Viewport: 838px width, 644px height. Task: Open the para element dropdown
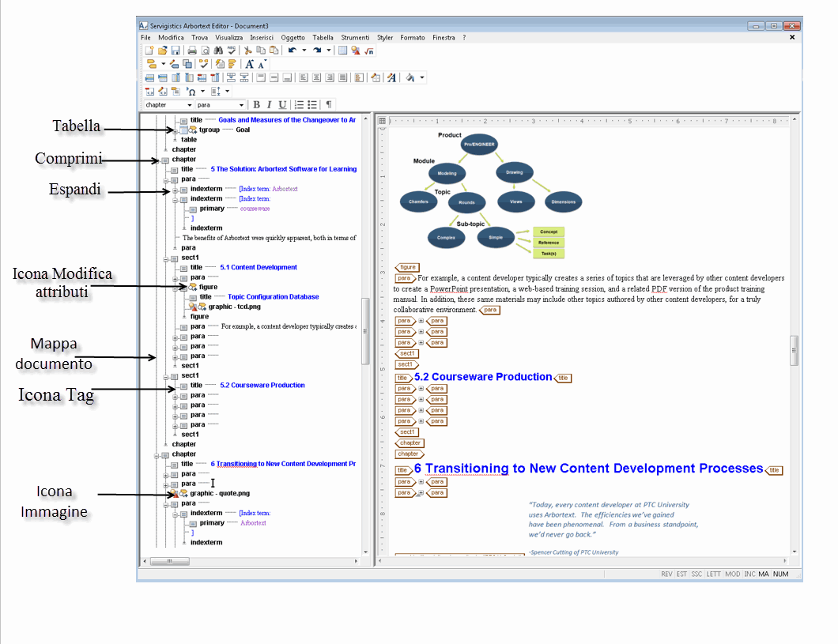[241, 105]
